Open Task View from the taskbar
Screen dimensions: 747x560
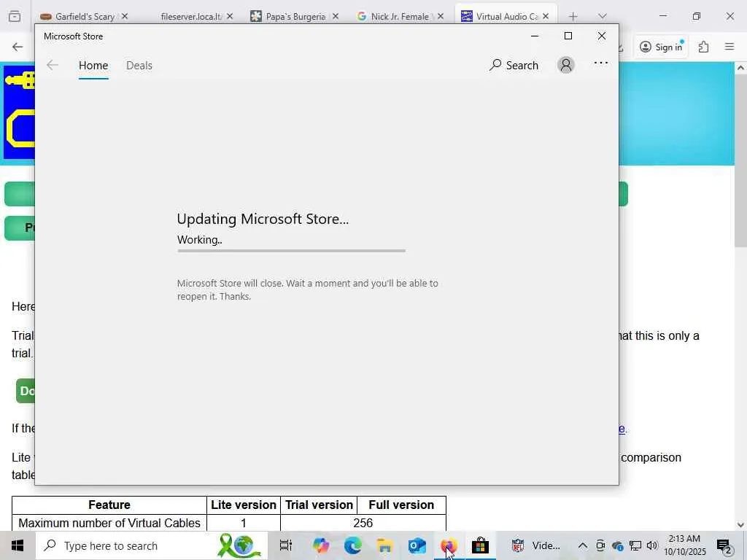[286, 545]
